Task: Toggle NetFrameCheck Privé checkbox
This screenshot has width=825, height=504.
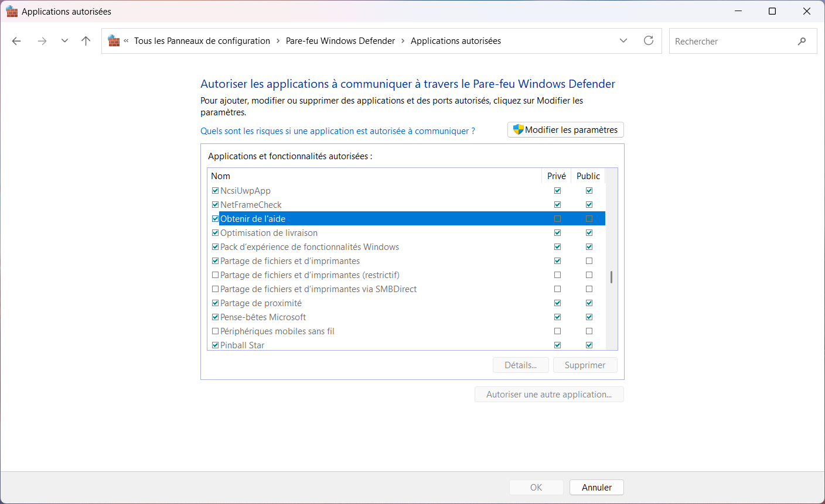Action: (557, 205)
